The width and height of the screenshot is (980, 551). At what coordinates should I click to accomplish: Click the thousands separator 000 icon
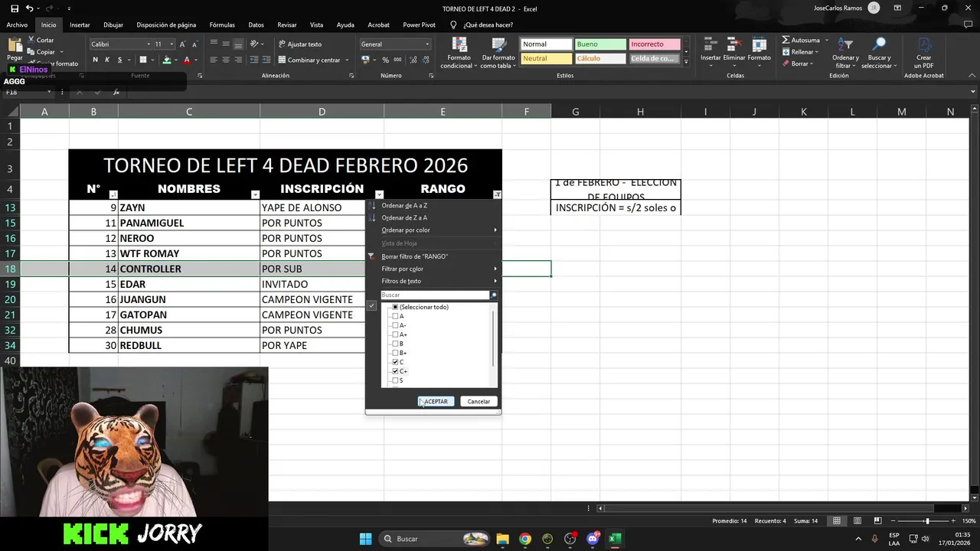397,60
